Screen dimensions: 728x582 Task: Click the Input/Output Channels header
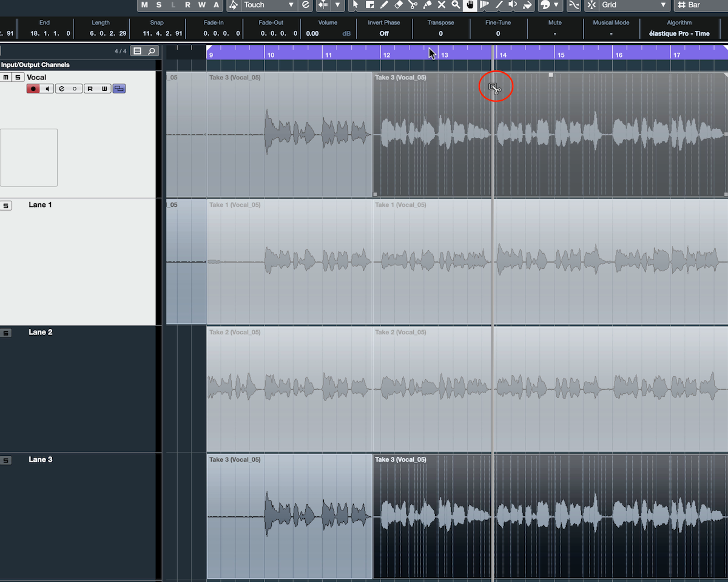(x=35, y=65)
